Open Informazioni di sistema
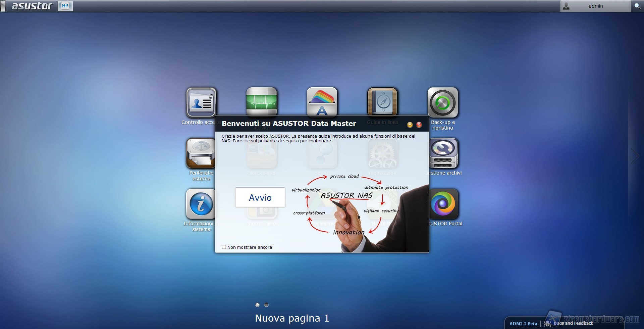This screenshot has height=329, width=644. (201, 204)
